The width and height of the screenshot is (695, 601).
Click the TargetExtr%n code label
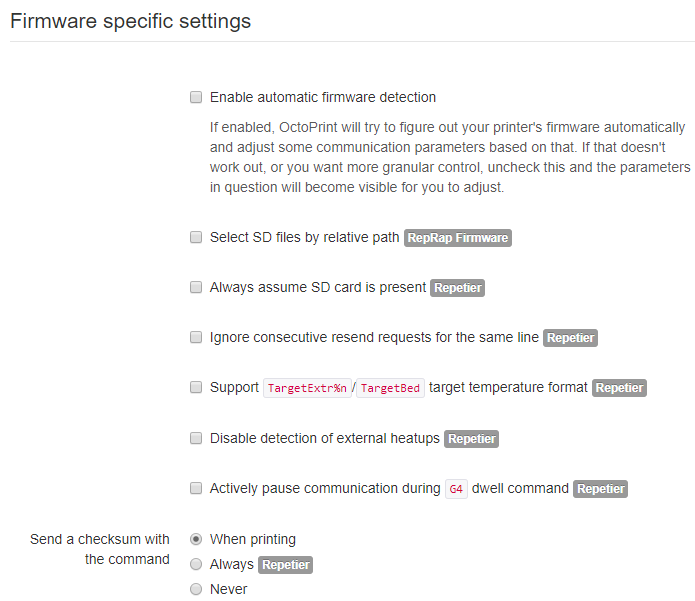coord(307,388)
